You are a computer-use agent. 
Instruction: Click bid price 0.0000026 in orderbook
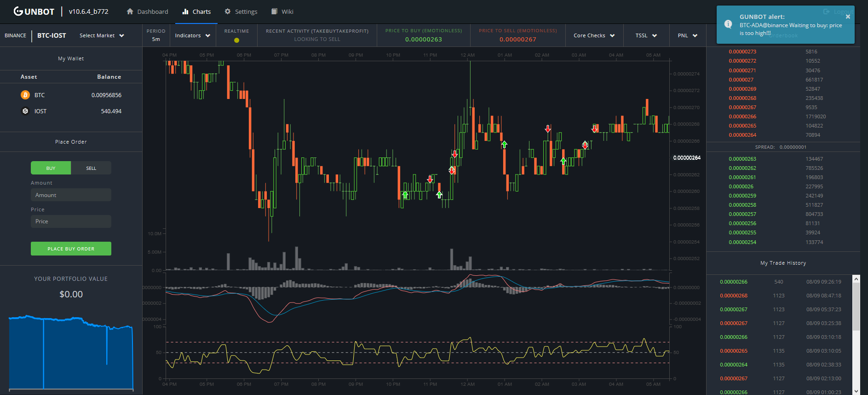[x=741, y=186]
